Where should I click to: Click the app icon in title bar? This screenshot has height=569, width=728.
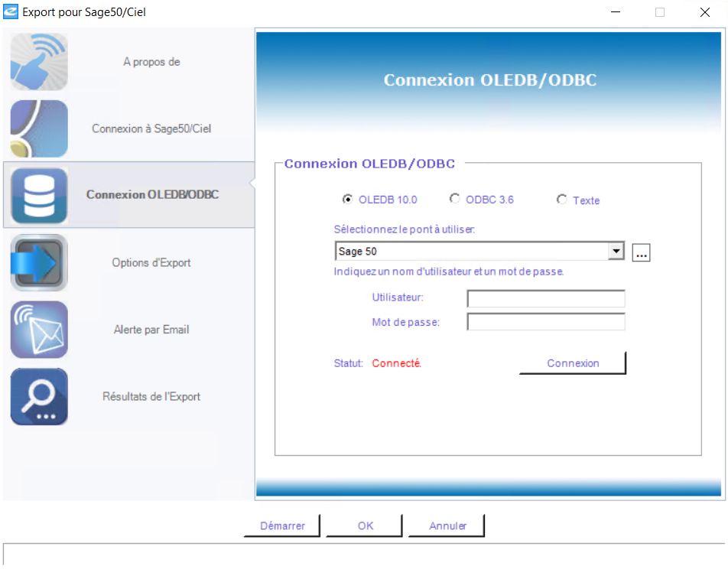pos(11,12)
